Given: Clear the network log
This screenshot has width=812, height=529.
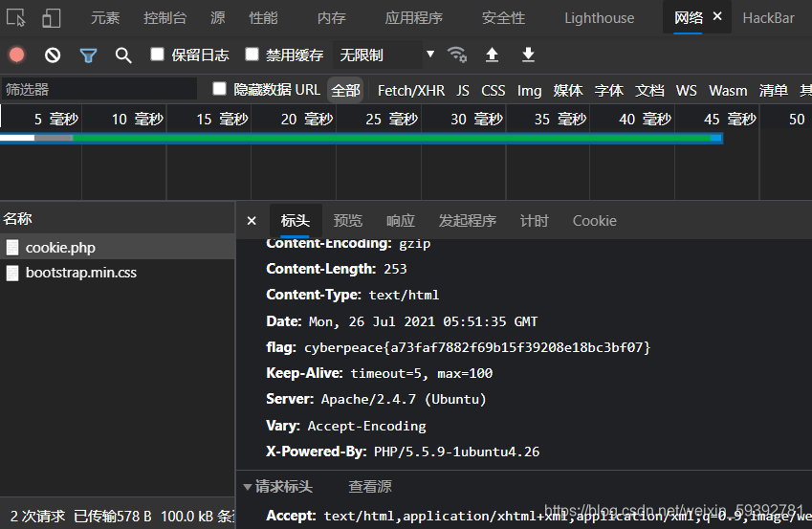Looking at the screenshot, I should [53, 55].
